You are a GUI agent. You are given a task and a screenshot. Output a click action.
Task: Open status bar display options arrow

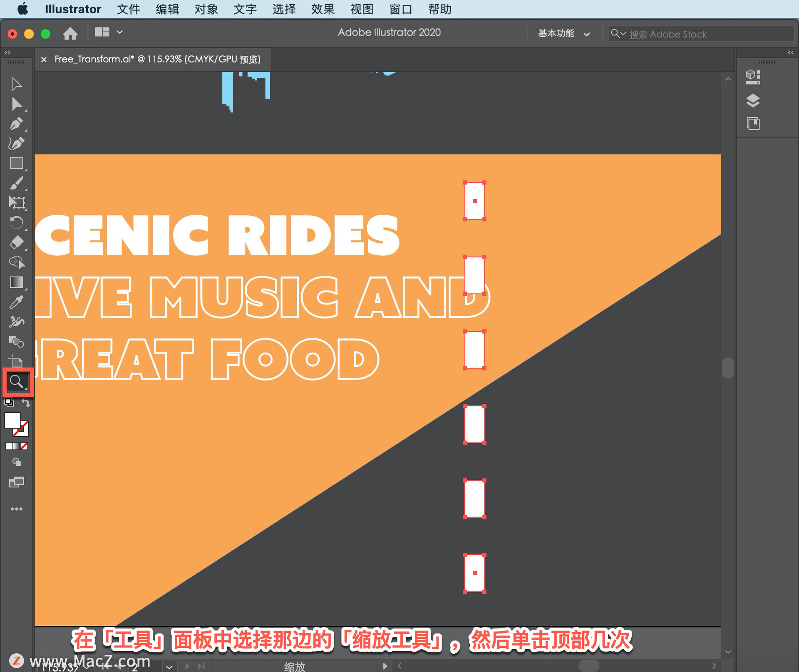(385, 666)
